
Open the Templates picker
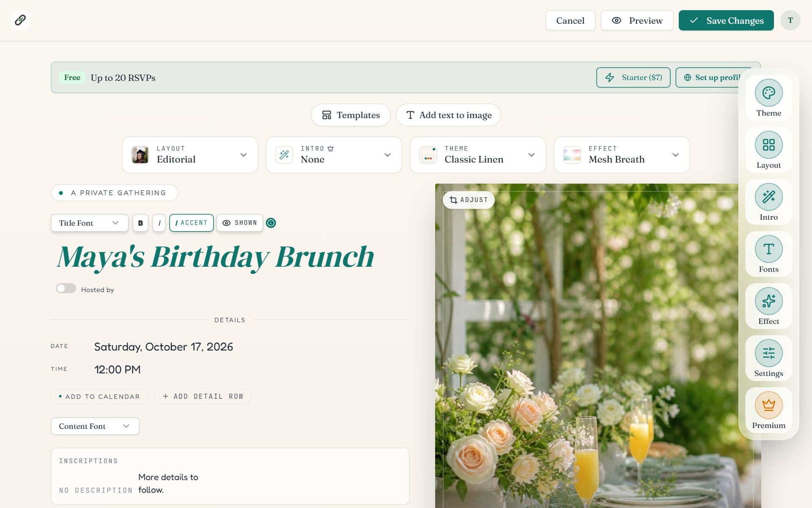tap(351, 115)
